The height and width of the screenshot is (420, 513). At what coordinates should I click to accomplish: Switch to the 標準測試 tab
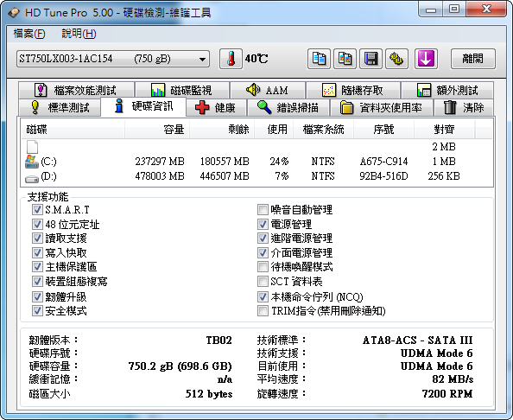click(60, 107)
